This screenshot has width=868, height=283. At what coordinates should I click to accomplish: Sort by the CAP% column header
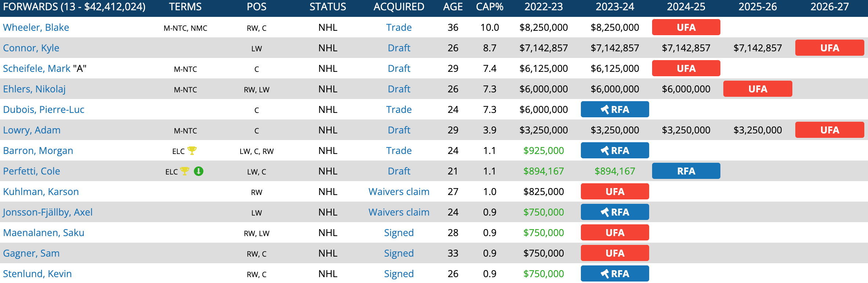[489, 7]
